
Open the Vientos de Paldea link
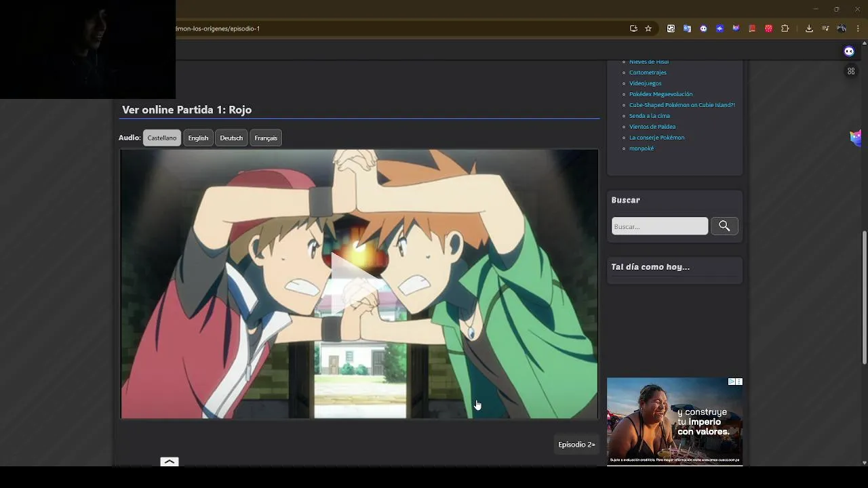[652, 127]
